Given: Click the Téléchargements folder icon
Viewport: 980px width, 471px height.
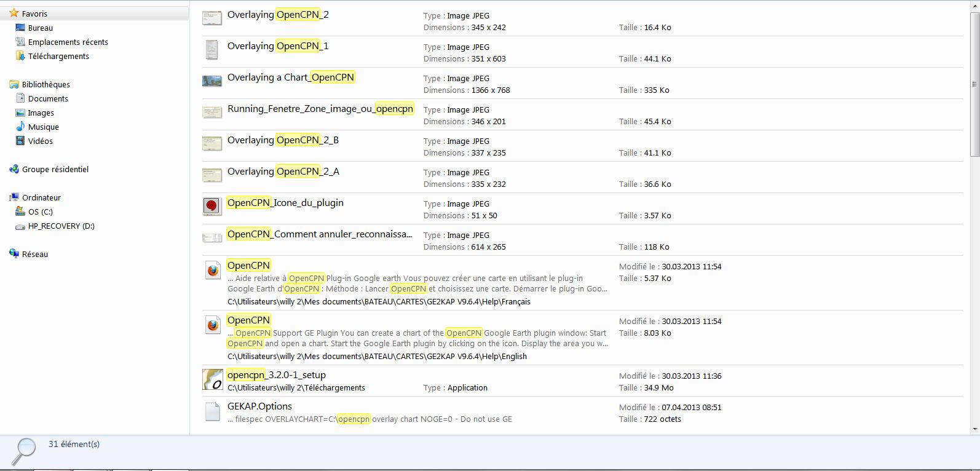Looking at the screenshot, I should 20,56.
